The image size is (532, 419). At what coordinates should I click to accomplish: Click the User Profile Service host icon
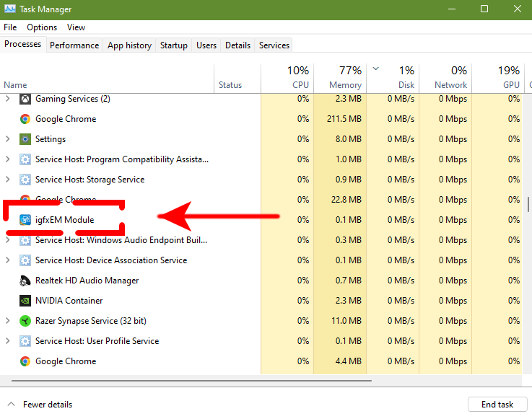(25, 340)
